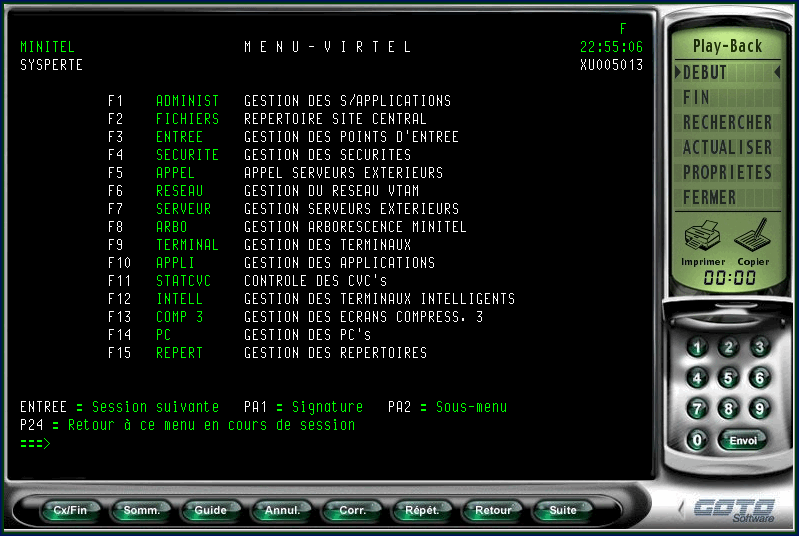799x536 pixels.
Task: Click the ===> command input prompt
Action: [x=36, y=443]
